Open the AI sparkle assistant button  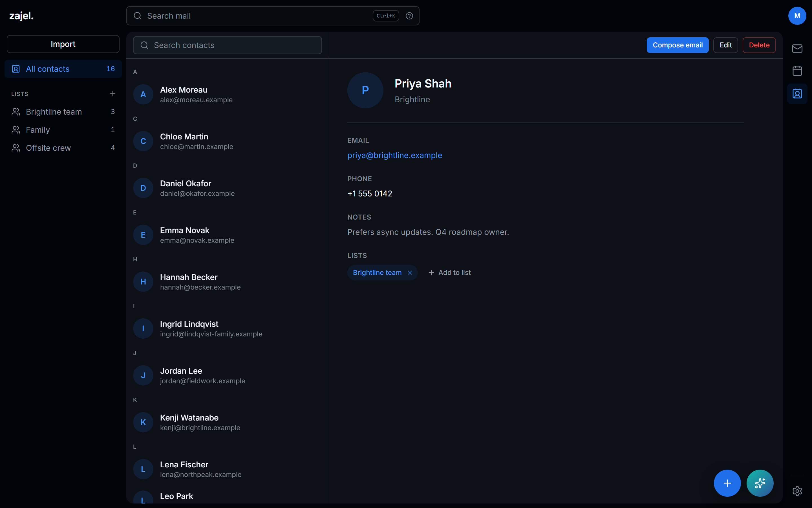click(760, 483)
